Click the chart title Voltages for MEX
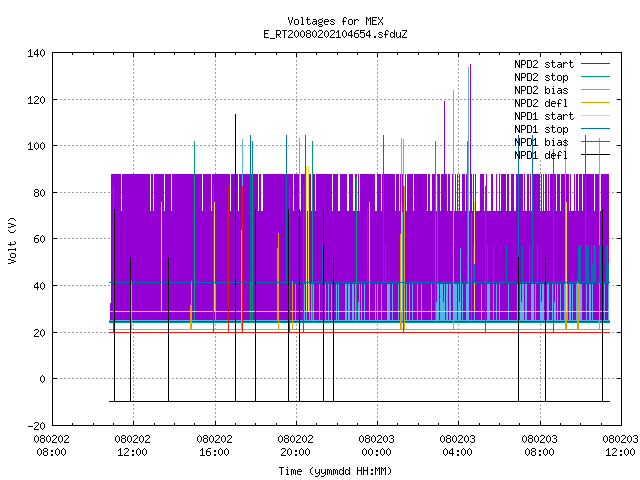Viewport: 640px width, 480px height. click(335, 21)
